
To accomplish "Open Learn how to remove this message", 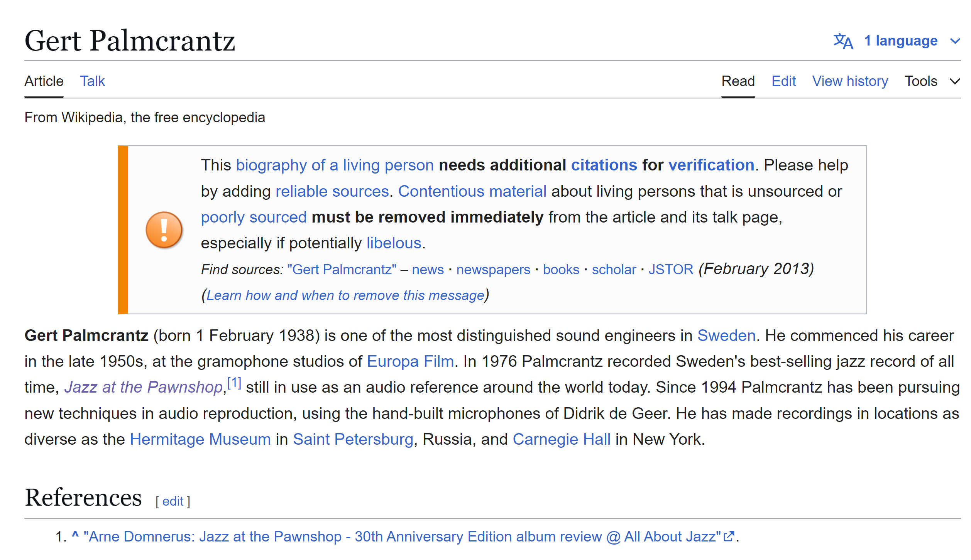I will [x=345, y=295].
